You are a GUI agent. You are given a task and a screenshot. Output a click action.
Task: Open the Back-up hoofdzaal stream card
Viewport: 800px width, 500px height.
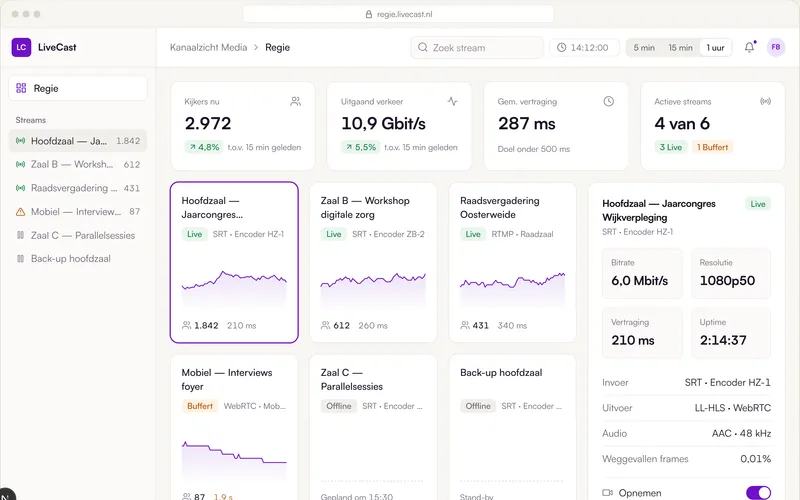[x=513, y=428]
